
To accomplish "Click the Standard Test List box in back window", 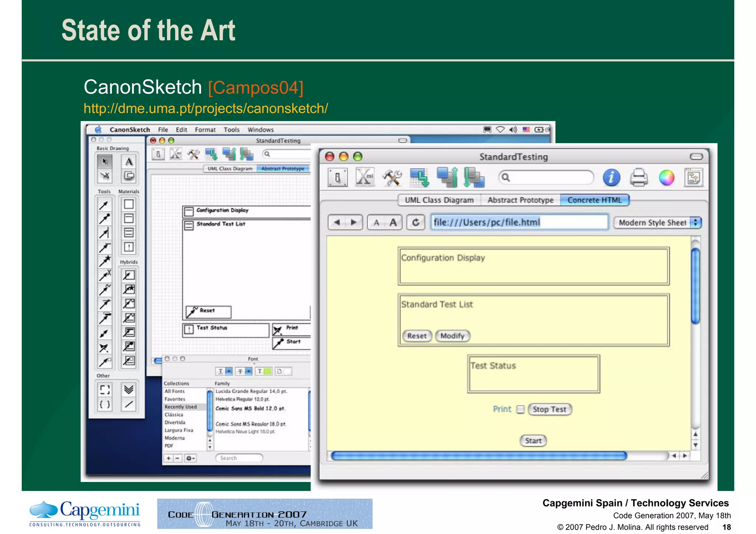I will point(247,269).
